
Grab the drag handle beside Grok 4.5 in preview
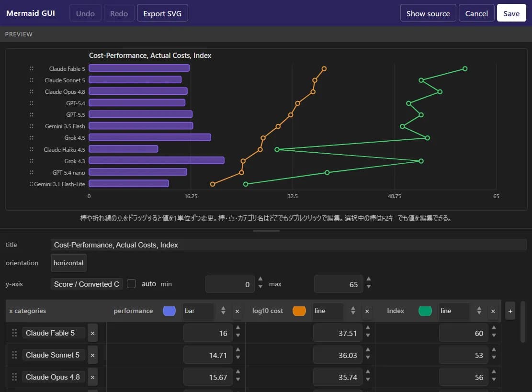point(32,138)
